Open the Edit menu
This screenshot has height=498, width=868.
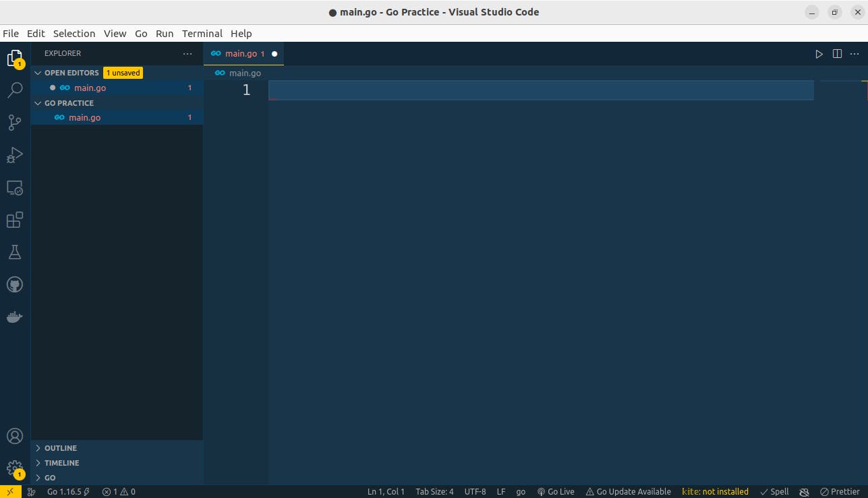36,33
